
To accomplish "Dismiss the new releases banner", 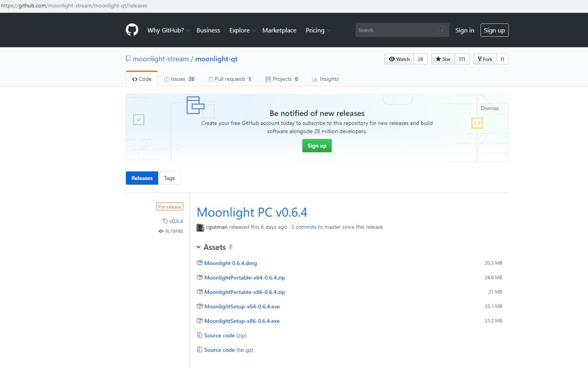I will (489, 108).
